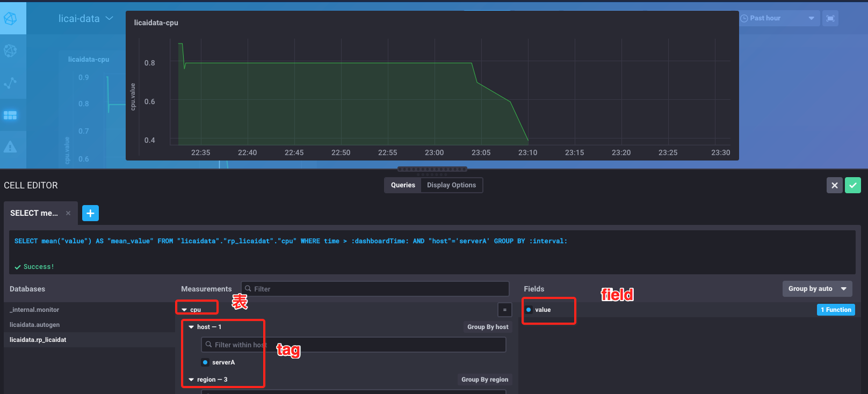Click the green checkmark save button
868x394 pixels.
pos(853,185)
